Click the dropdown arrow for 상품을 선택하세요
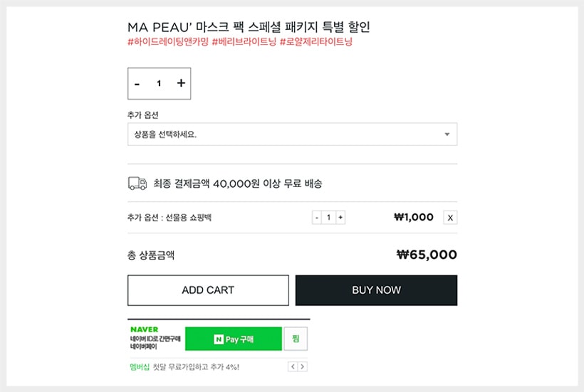The height and width of the screenshot is (392, 584). coord(447,134)
